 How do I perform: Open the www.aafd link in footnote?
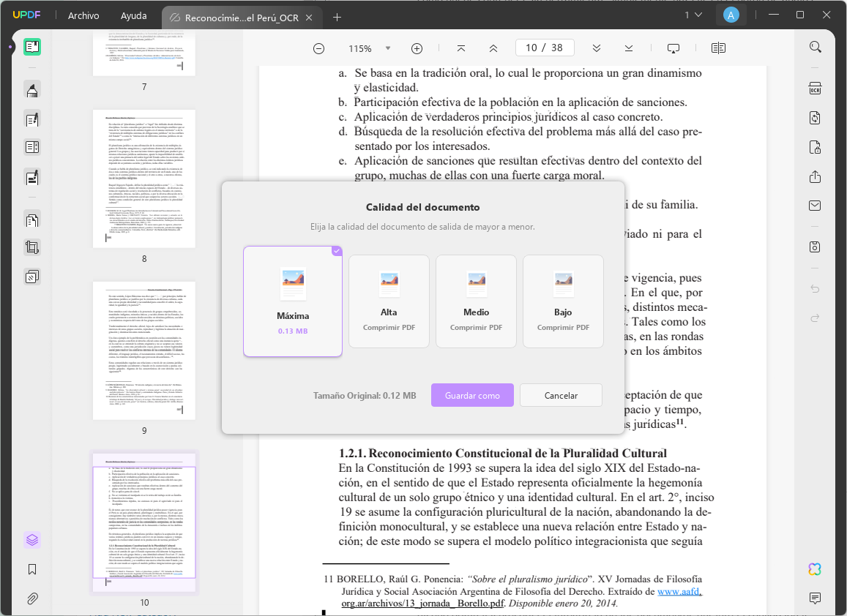pos(679,592)
